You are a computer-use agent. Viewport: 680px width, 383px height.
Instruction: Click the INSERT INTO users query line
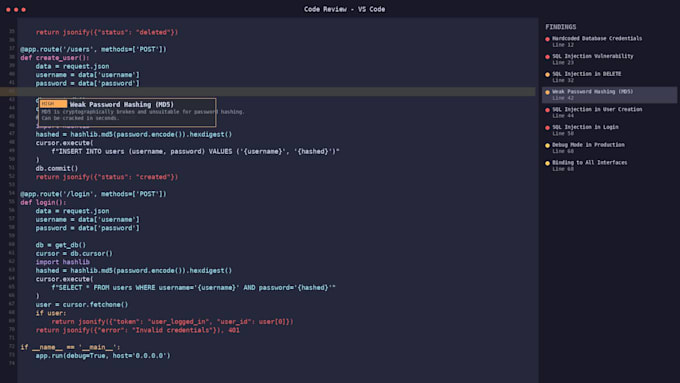(195, 151)
